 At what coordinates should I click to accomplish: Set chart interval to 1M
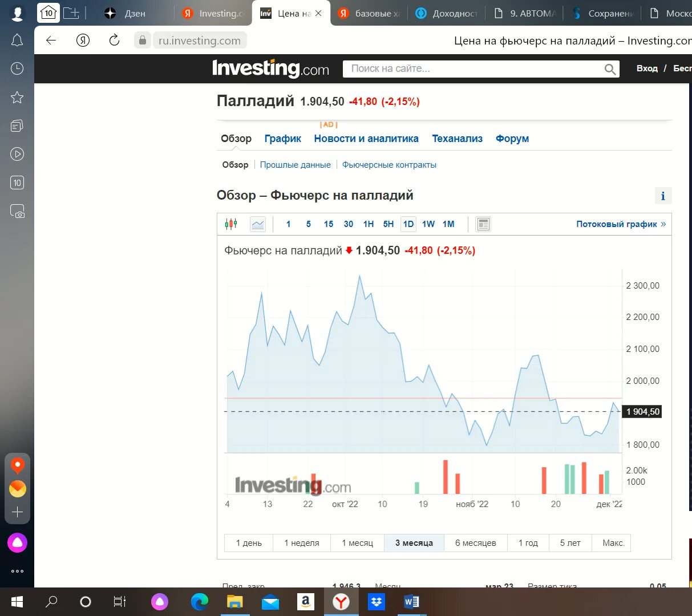448,224
